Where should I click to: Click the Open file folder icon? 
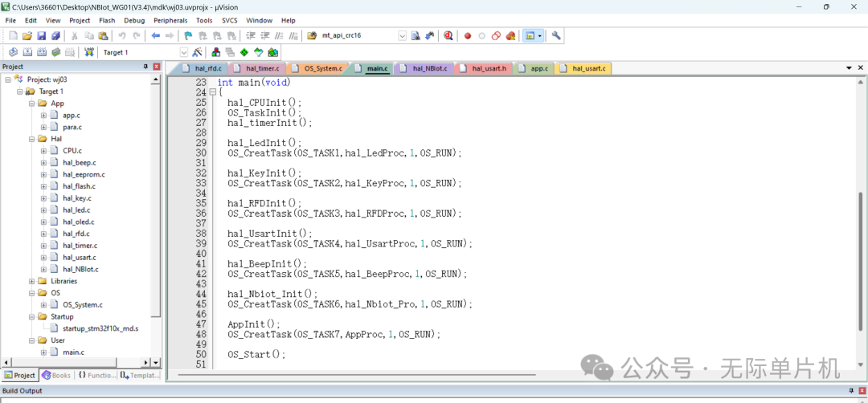[27, 36]
